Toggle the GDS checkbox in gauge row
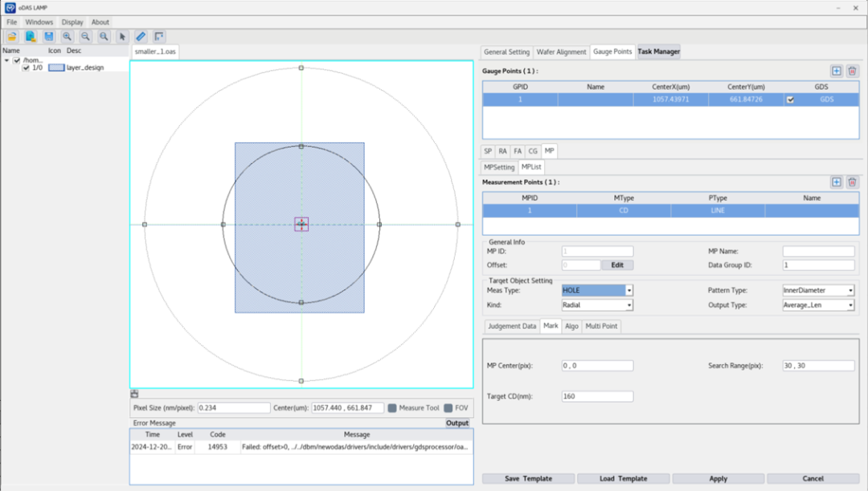The image size is (868, 491). pos(790,100)
